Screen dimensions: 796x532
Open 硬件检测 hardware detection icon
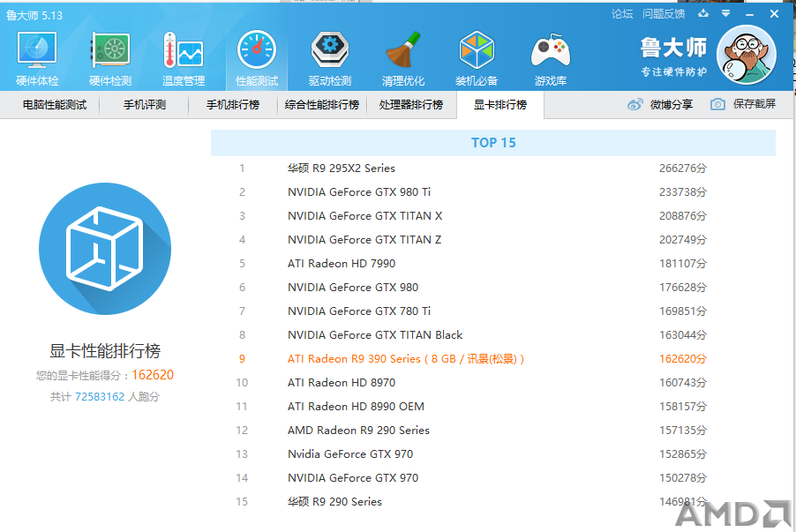pos(110,49)
